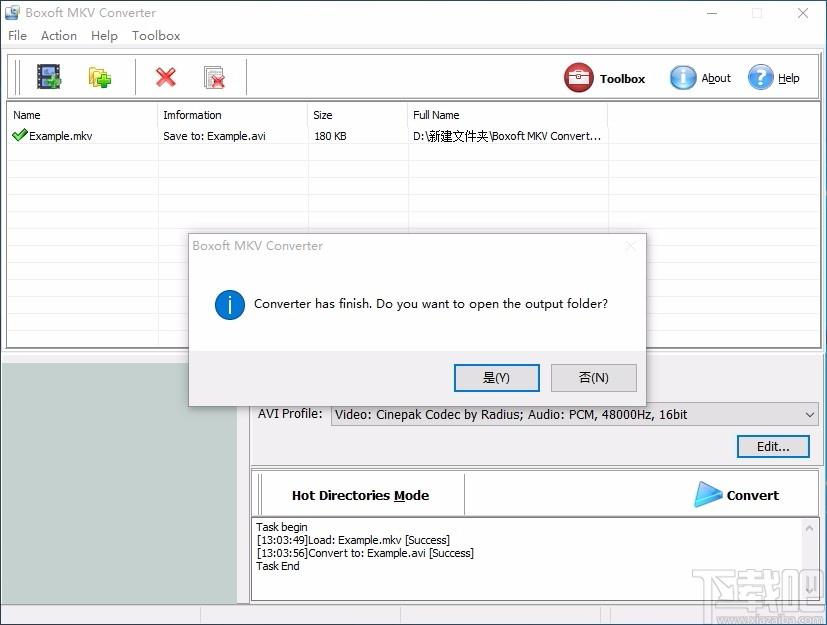Click the green checkmark beside Example.mkv
The image size is (827, 625).
[20, 135]
